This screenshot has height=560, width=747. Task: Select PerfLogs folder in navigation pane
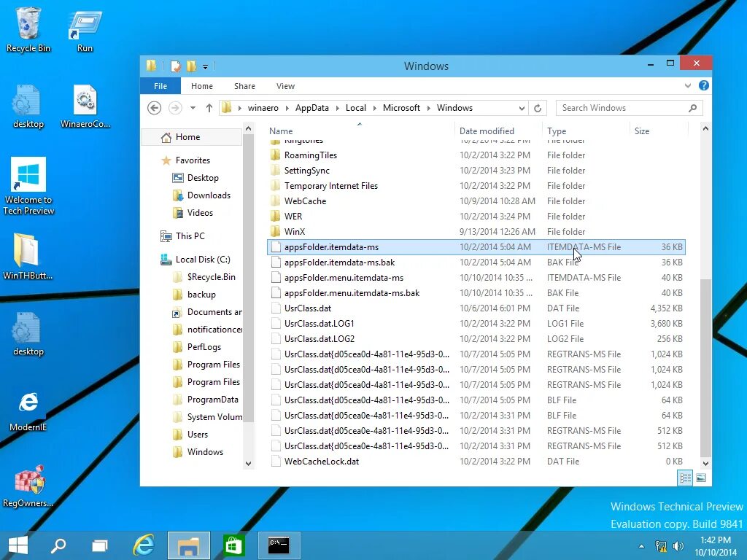coord(204,347)
